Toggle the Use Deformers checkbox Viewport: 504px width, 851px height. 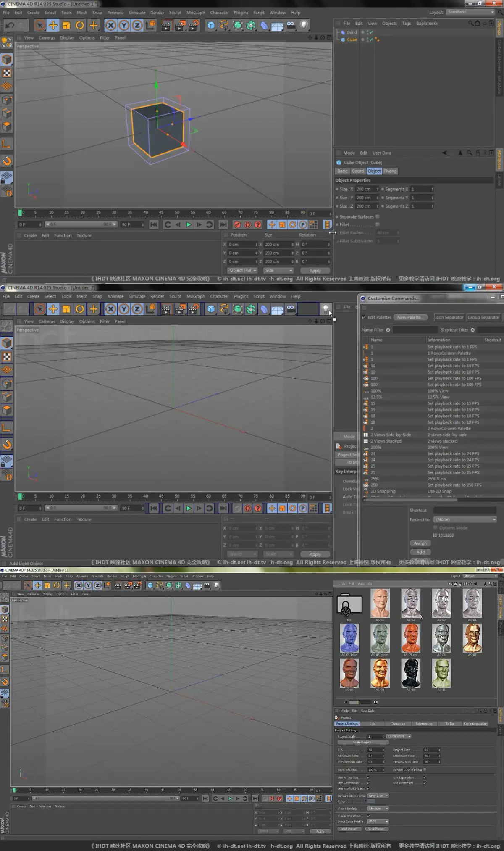(x=425, y=783)
